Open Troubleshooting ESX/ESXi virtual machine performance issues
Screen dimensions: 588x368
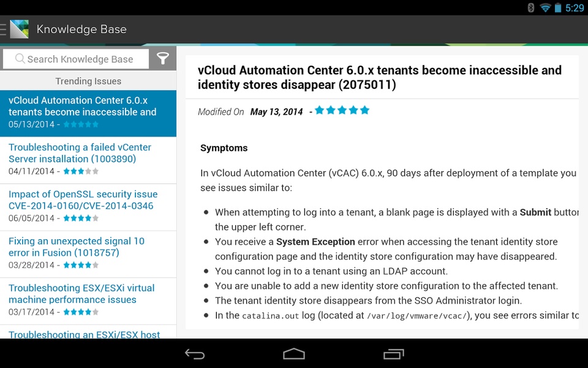(x=88, y=301)
